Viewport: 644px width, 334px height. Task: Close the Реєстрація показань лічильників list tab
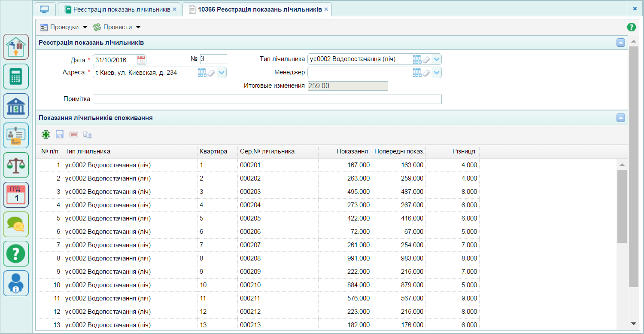pos(174,9)
